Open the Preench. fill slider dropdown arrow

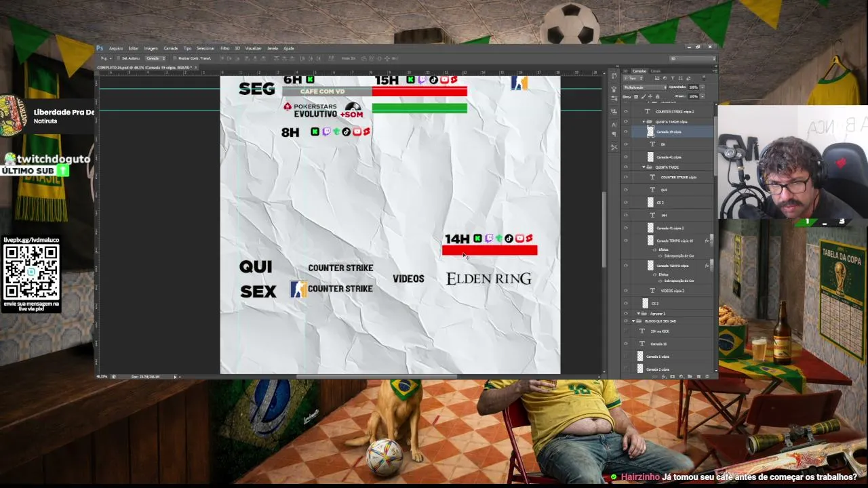(x=702, y=96)
